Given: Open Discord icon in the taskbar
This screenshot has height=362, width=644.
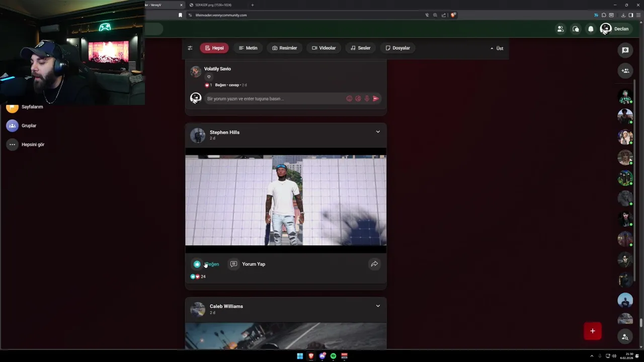Looking at the screenshot, I should click(322, 356).
